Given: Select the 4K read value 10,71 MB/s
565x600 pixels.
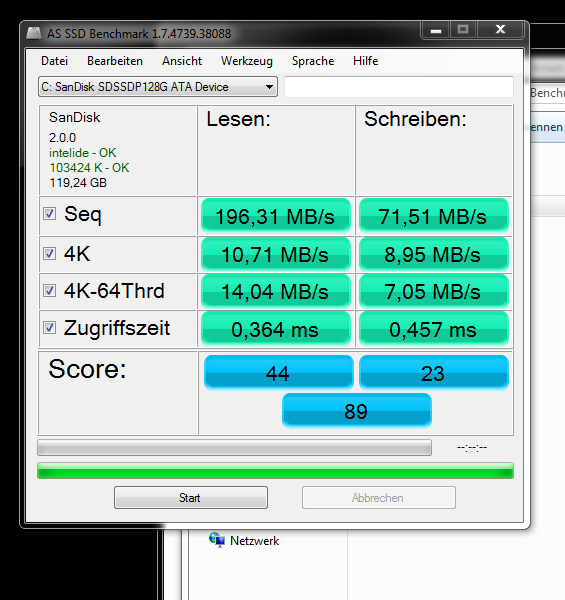Looking at the screenshot, I should [x=275, y=254].
